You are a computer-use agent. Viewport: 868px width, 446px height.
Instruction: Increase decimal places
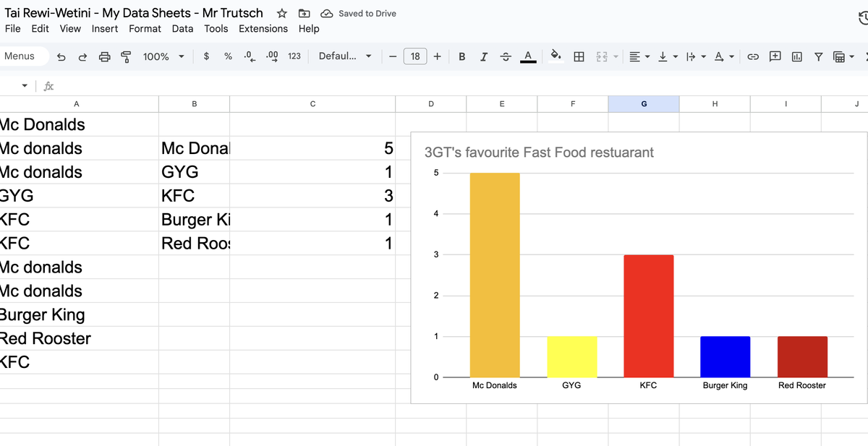272,56
